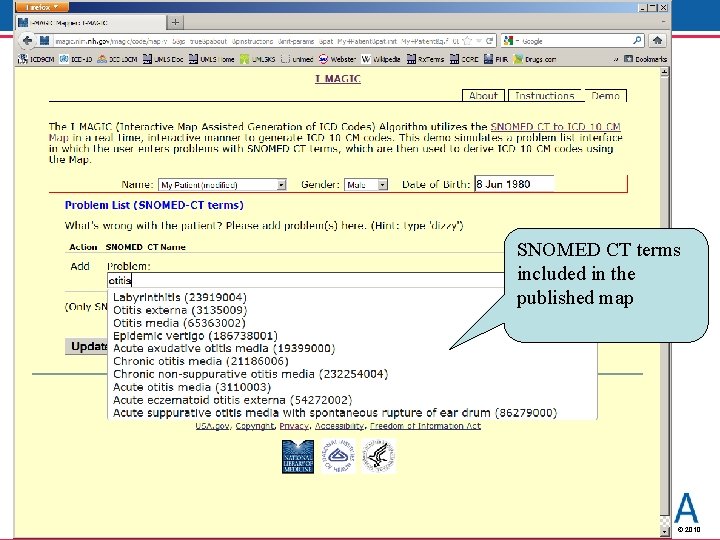The height and width of the screenshot is (540, 720).
Task: Open the Freedom of Information Act link
Action: click(x=425, y=426)
